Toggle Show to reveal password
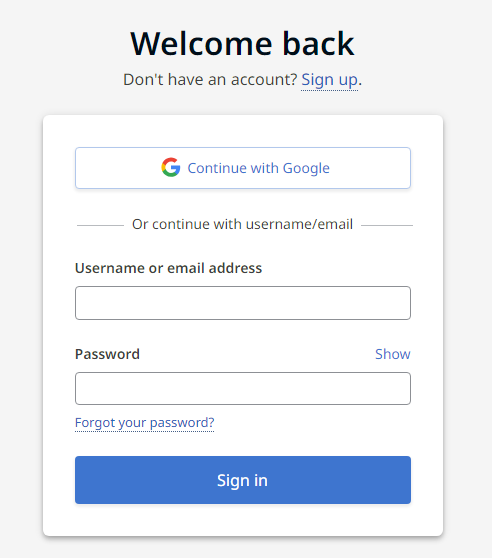This screenshot has width=492, height=558. pos(393,354)
